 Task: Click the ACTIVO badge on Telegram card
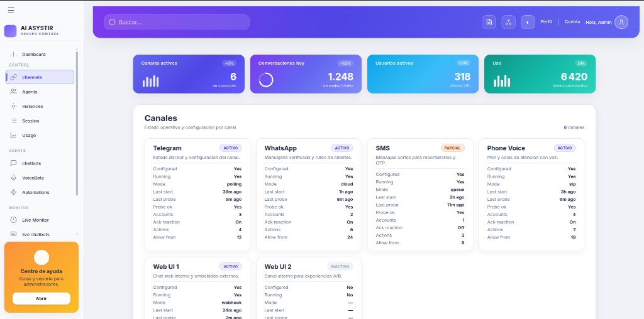[x=230, y=148]
